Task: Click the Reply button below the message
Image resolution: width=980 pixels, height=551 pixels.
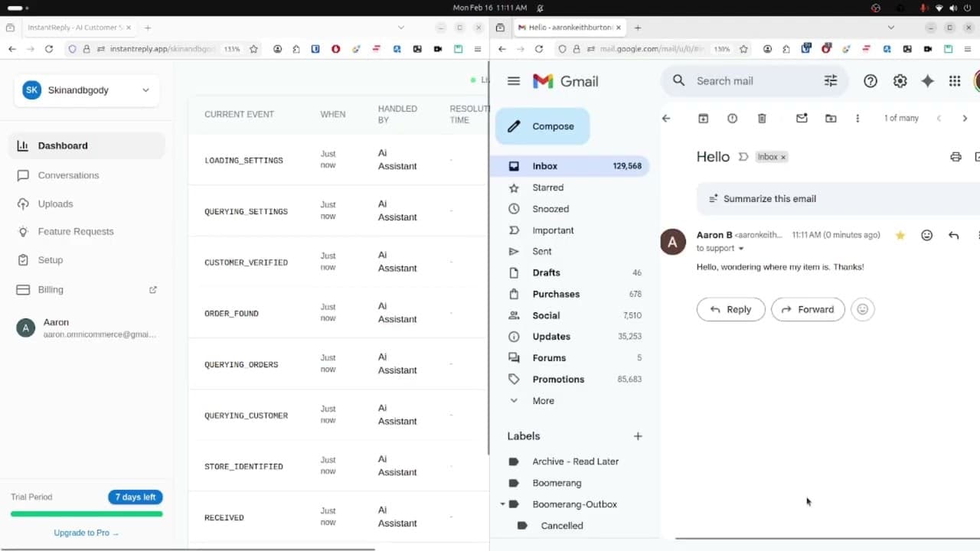Action: click(x=730, y=309)
